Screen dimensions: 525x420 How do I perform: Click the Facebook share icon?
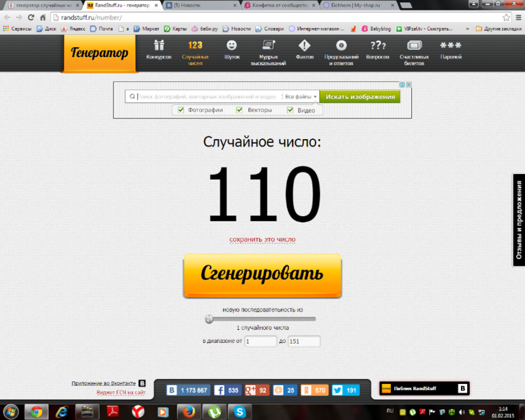(x=220, y=391)
